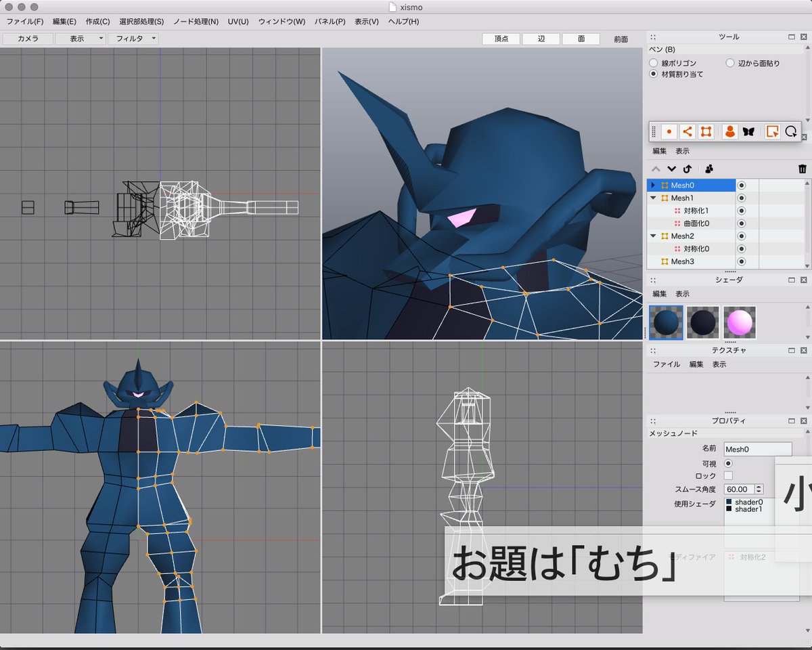Collapse the Mesh1 tree node
The width and height of the screenshot is (812, 650).
tap(653, 198)
